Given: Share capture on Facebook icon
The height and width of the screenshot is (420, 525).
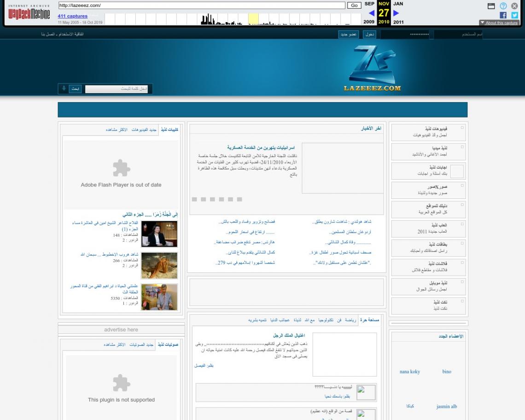Looking at the screenshot, I should coord(503,15).
